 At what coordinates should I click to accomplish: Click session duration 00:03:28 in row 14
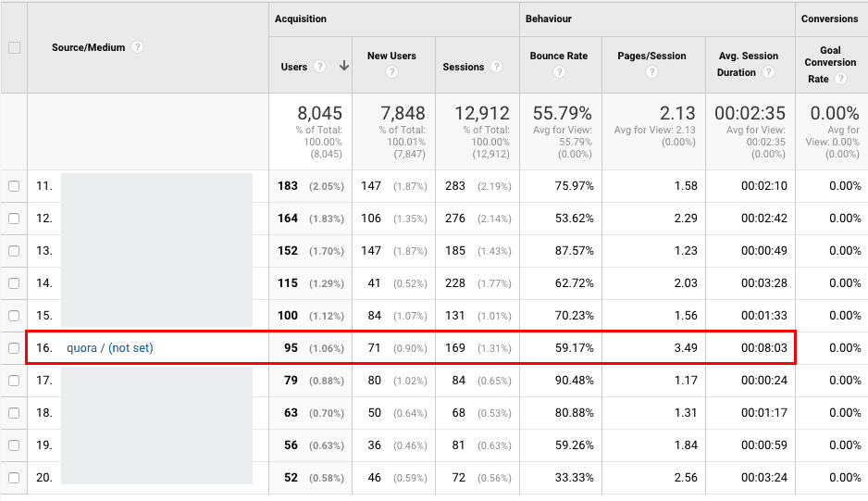click(x=764, y=283)
